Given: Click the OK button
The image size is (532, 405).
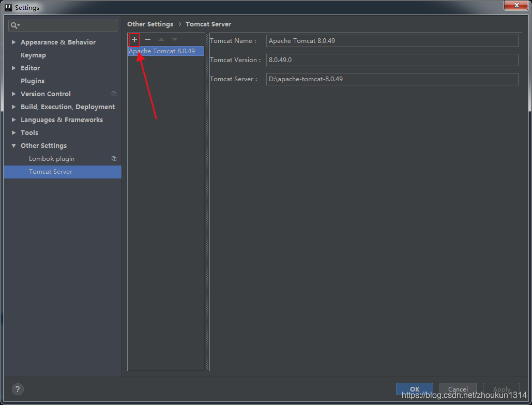Looking at the screenshot, I should point(414,389).
